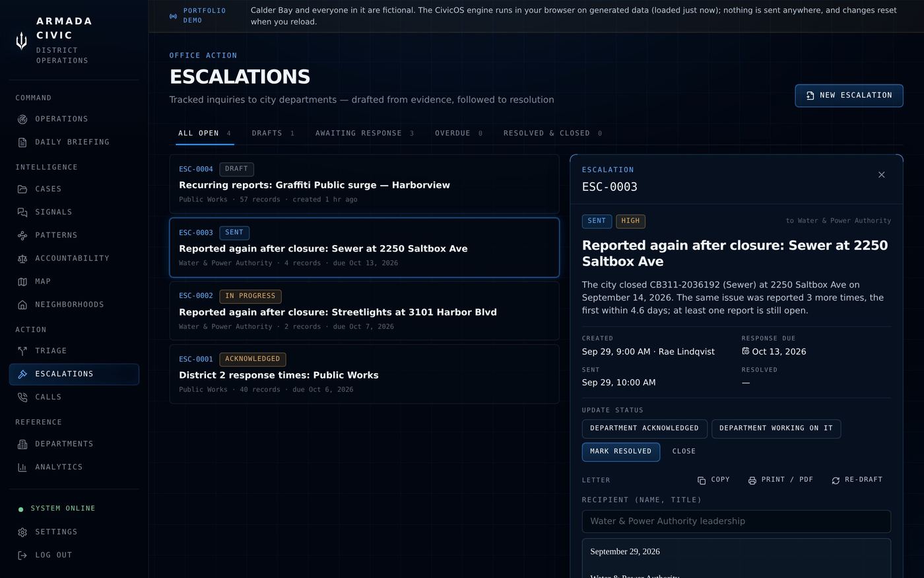The image size is (924, 578).
Task: Go to Escalations in the sidebar
Action: tap(74, 375)
